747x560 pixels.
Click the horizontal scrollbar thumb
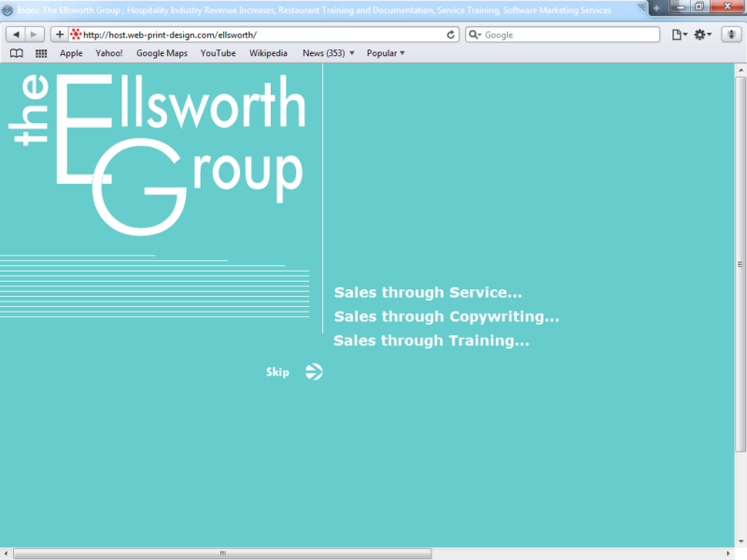[x=222, y=553]
